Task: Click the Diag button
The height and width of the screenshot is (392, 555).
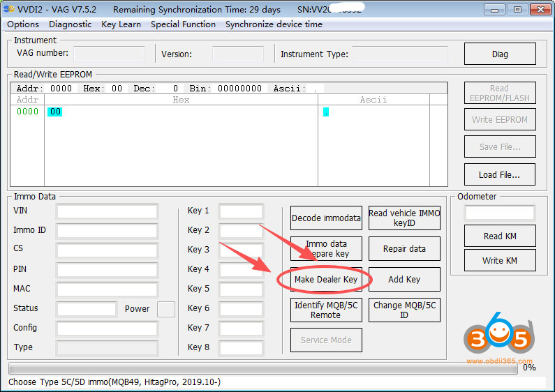Action: click(x=500, y=54)
